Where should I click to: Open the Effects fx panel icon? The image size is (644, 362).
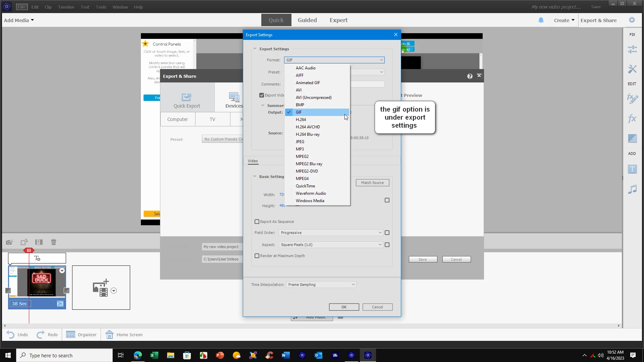click(x=632, y=119)
